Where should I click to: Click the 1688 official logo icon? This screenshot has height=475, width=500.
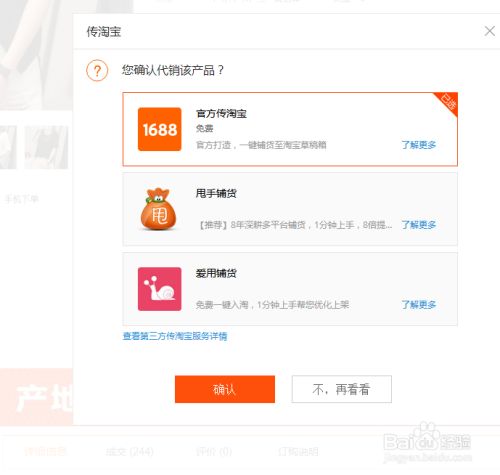click(160, 129)
